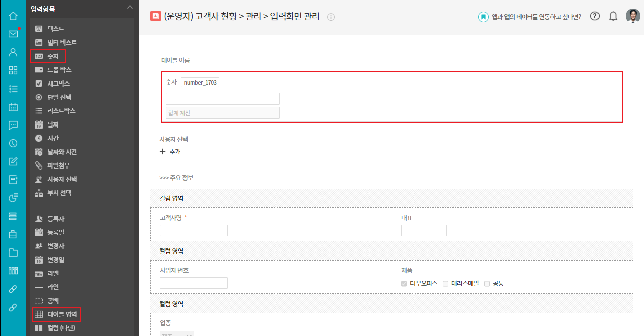Click the 사업자 번호 input field

tap(194, 283)
